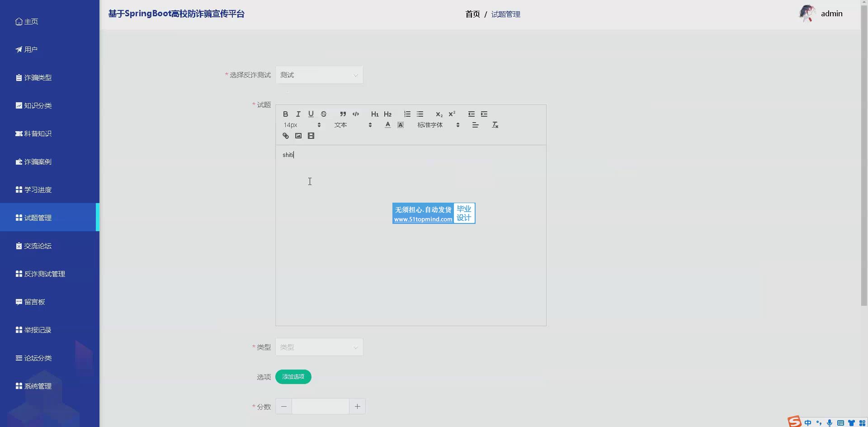Clear text formatting in the editor
This screenshot has height=427, width=868.
[x=495, y=125]
